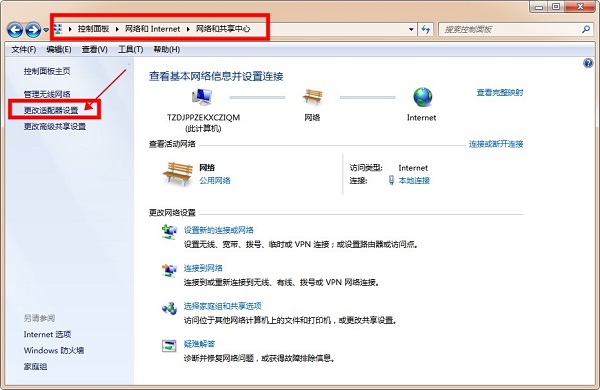
Task: Click the 设置新的连接或网络 link
Action: click(x=218, y=230)
